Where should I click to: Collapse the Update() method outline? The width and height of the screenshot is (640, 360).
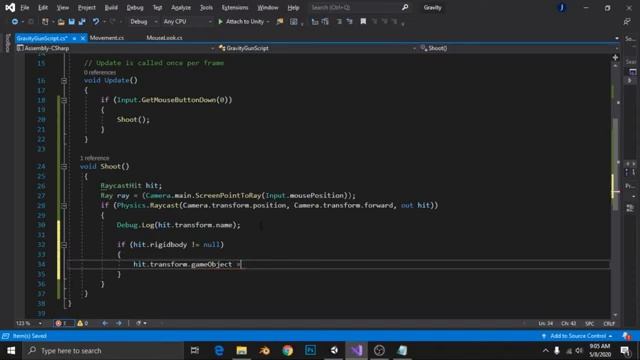(x=64, y=81)
